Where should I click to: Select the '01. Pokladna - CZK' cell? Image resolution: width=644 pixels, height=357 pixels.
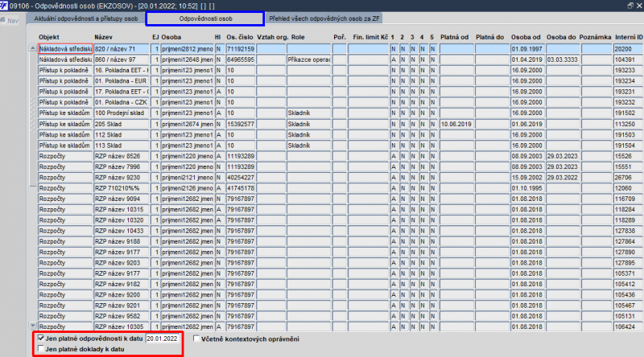tap(122, 102)
